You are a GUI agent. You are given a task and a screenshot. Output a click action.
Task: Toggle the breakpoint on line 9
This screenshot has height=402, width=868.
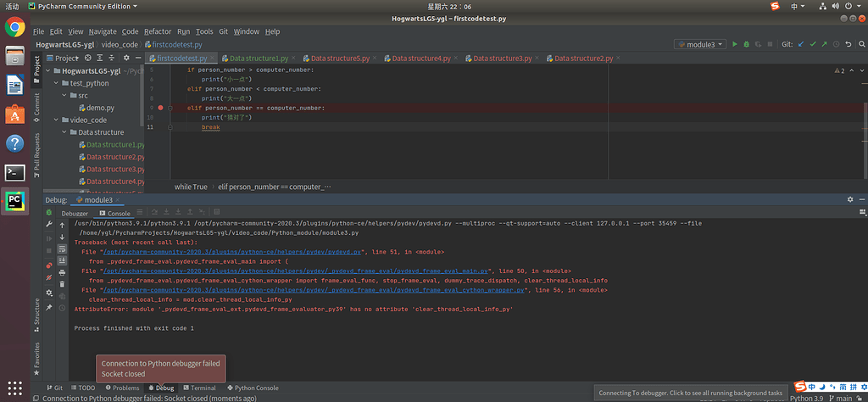[x=160, y=108]
